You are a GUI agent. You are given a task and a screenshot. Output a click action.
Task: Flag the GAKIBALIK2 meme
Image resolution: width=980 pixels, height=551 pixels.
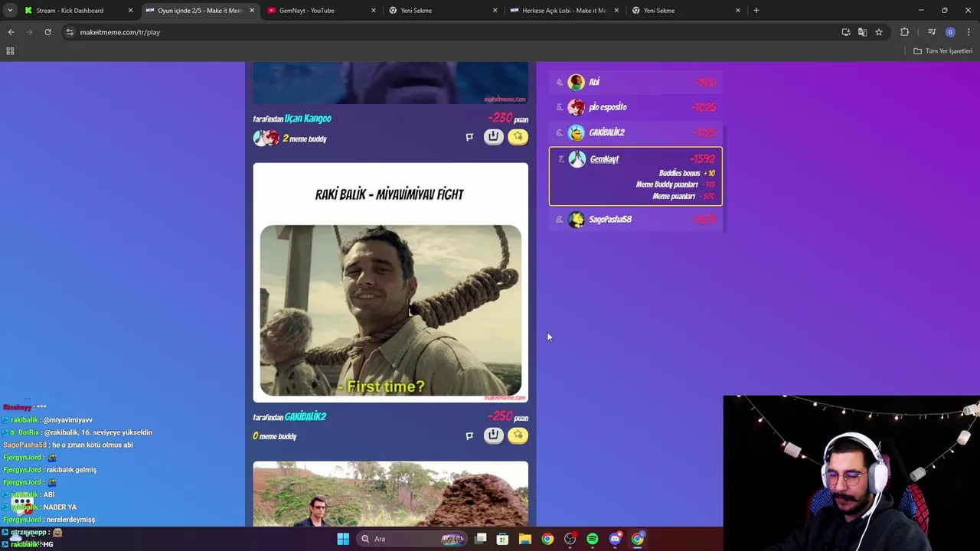469,435
